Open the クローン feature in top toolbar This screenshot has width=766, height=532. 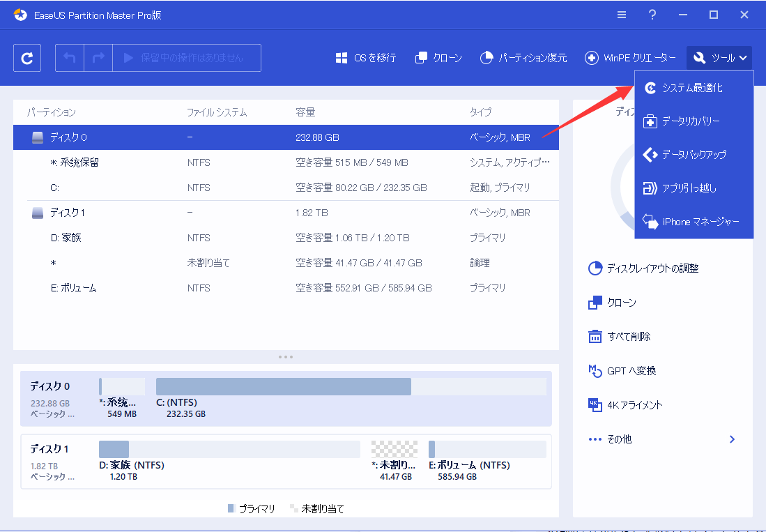[x=438, y=58]
